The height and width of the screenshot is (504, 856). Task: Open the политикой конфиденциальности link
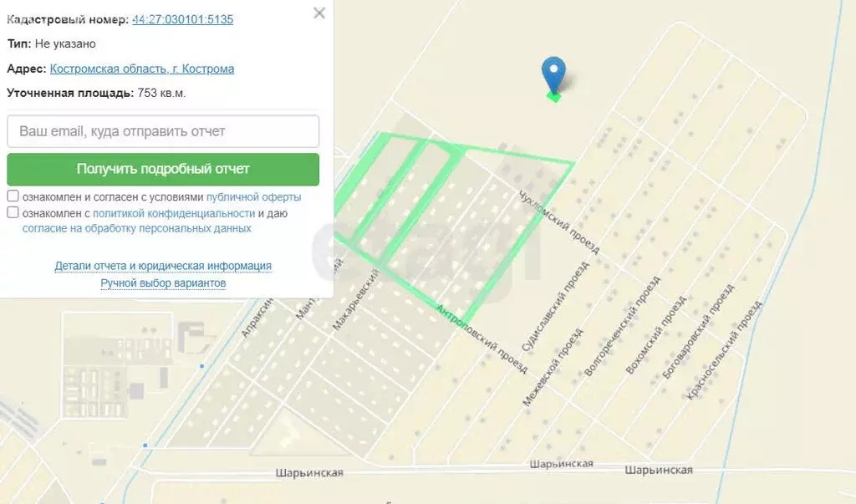click(174, 213)
